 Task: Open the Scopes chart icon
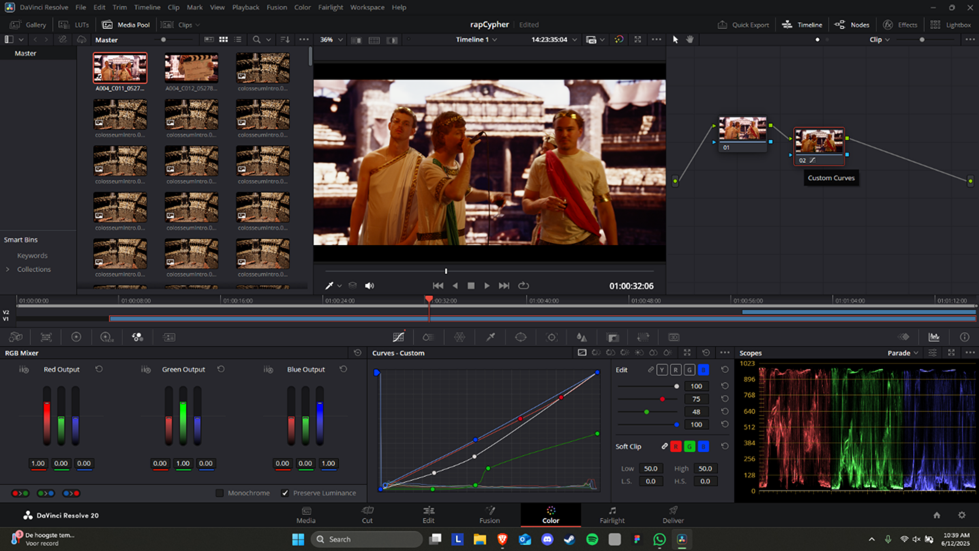(x=934, y=337)
